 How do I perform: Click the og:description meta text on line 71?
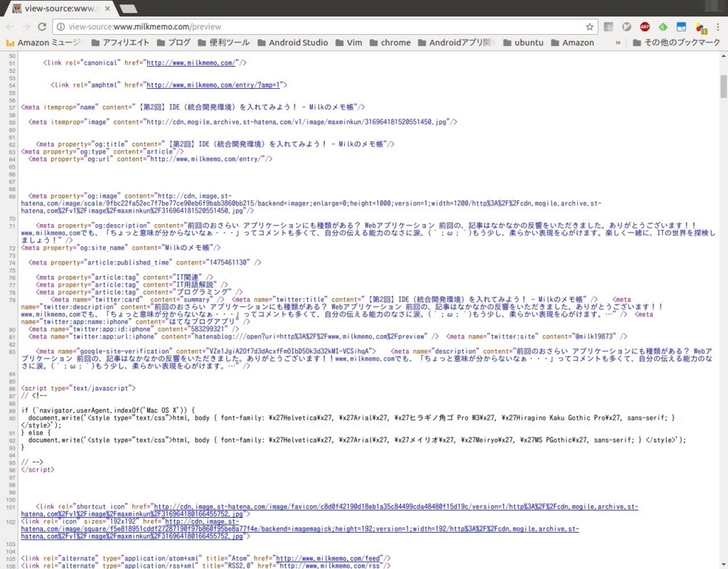coord(368,233)
